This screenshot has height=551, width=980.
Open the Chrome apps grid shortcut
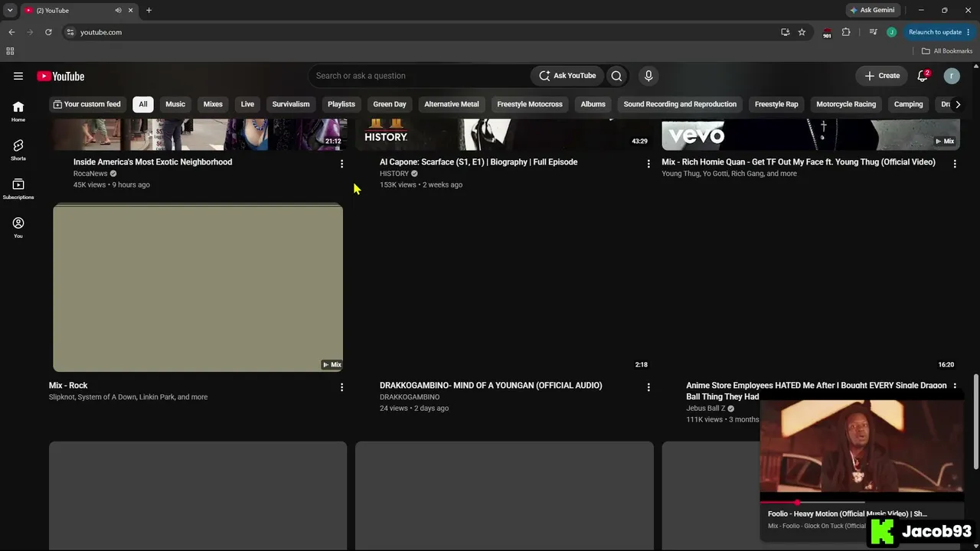(x=10, y=51)
